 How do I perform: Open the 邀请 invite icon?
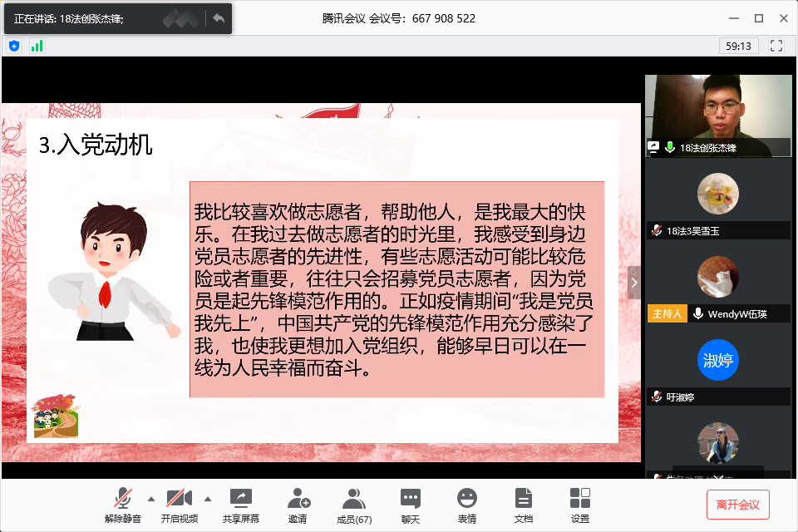pos(298,499)
